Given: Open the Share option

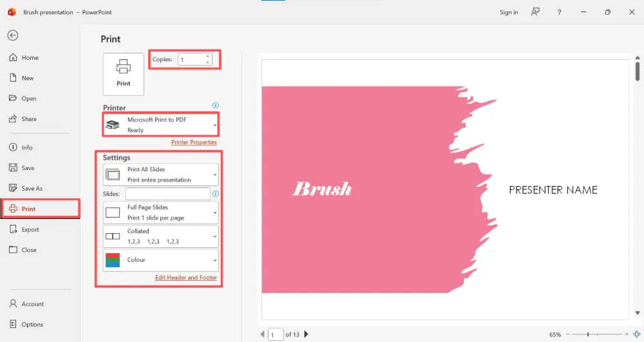Looking at the screenshot, I should click(x=23, y=119).
